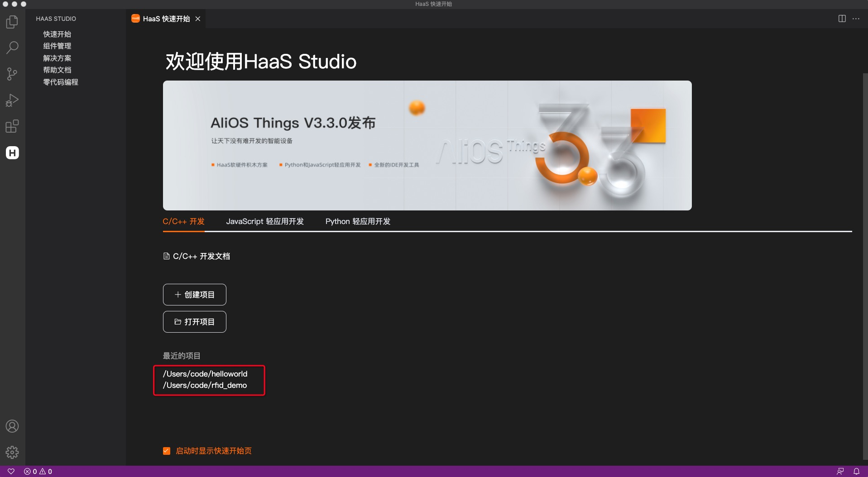Viewport: 868px width, 477px height.
Task: Click the 打开项目 button
Action: click(195, 322)
